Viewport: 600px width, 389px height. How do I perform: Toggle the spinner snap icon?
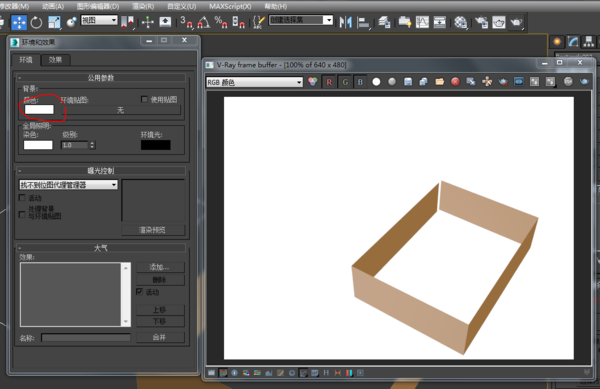pos(238,22)
